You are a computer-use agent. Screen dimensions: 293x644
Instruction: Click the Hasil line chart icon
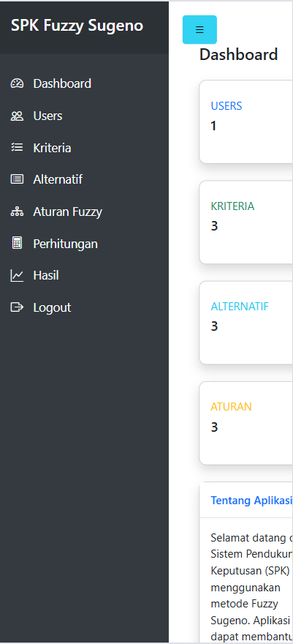point(17,275)
